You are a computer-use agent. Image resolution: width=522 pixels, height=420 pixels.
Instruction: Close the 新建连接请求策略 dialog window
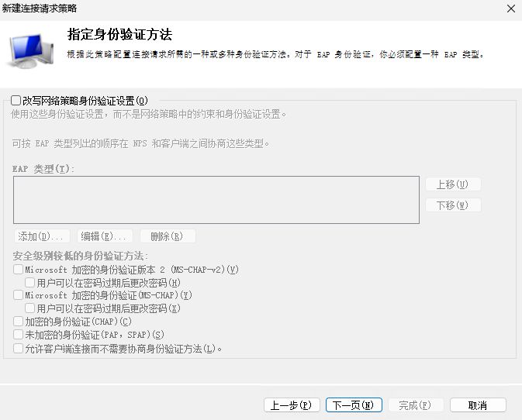tap(510, 9)
